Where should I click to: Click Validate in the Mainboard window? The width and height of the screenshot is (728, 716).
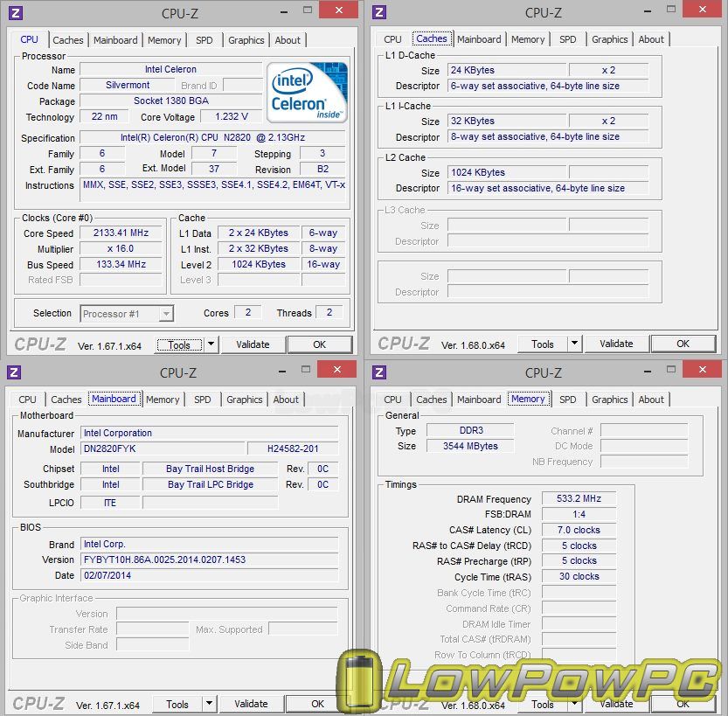pos(251,705)
